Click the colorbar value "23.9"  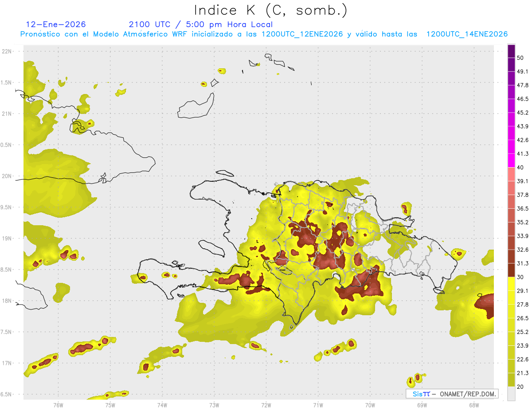coord(523,346)
